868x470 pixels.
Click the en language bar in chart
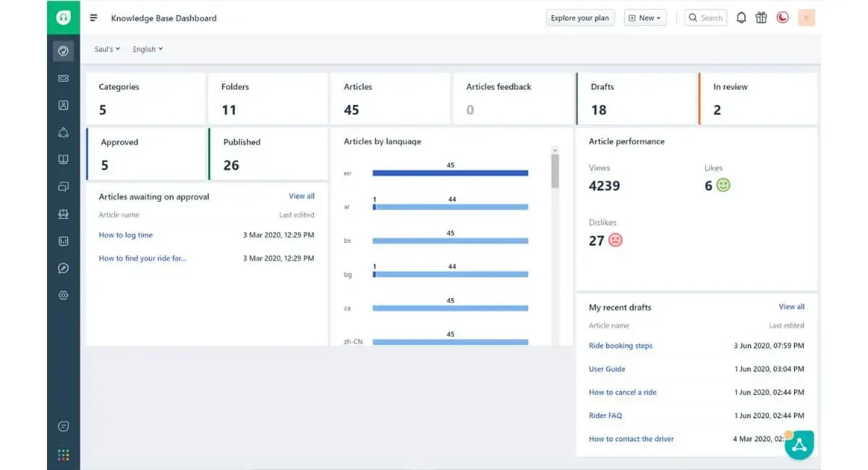click(451, 174)
